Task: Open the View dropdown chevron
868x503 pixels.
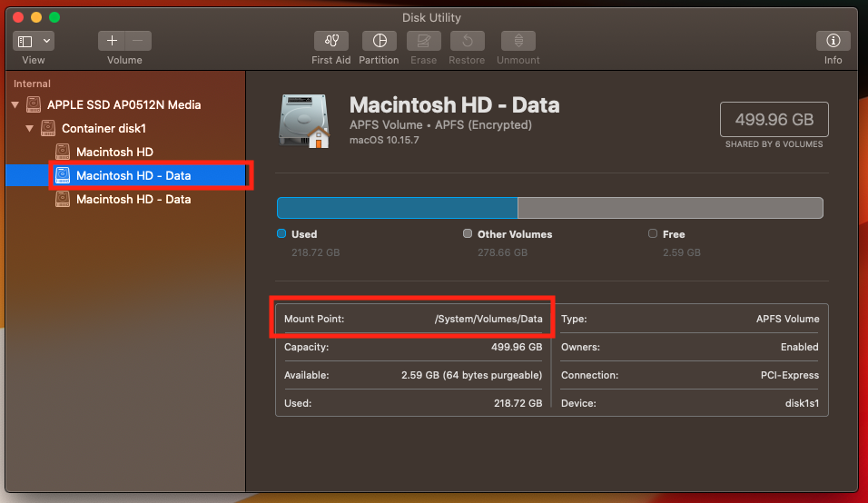Action: (47, 41)
